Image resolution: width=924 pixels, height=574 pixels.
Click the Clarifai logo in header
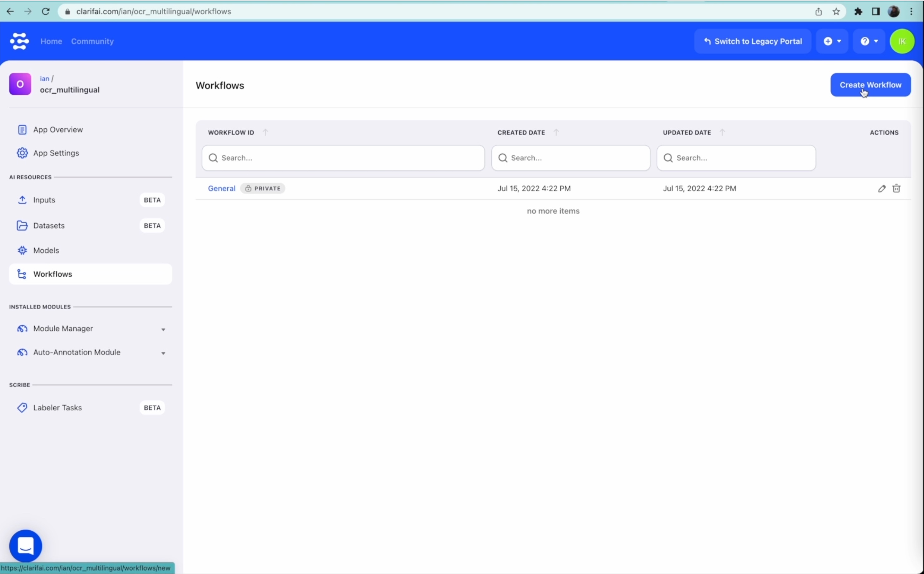(19, 41)
